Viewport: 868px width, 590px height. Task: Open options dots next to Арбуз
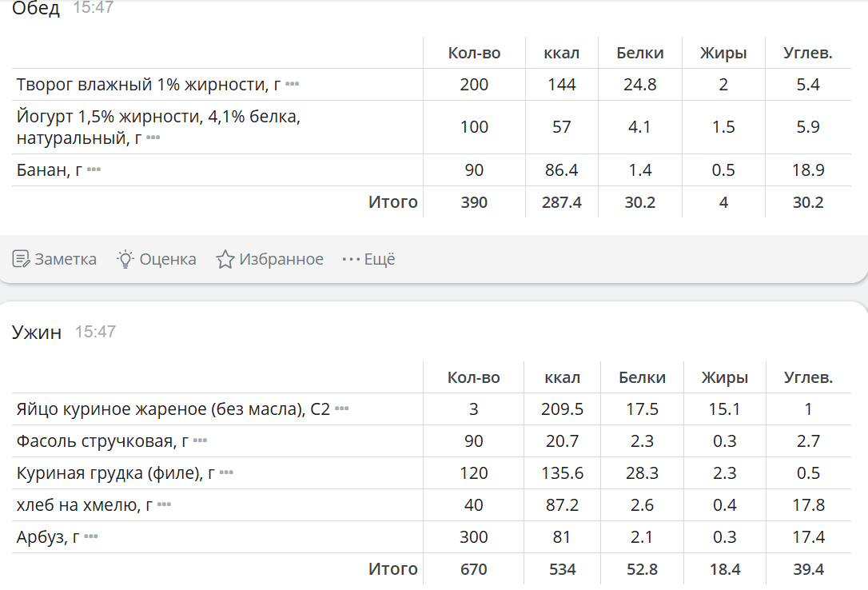point(91,536)
